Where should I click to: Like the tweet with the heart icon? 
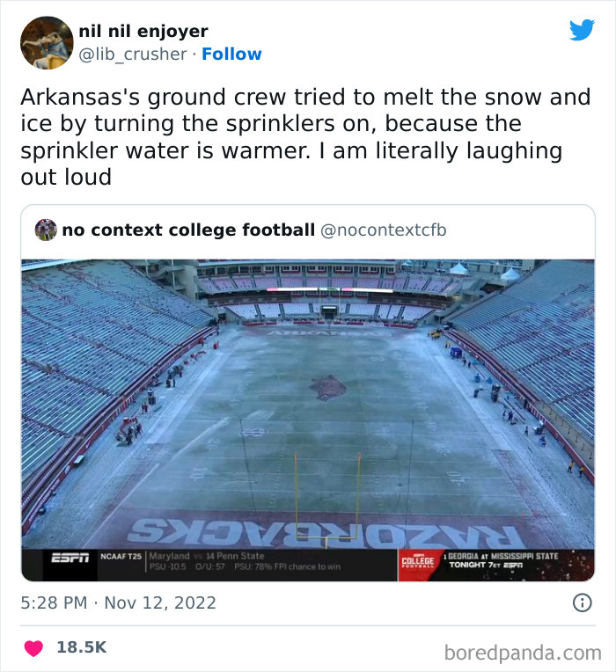point(33,647)
